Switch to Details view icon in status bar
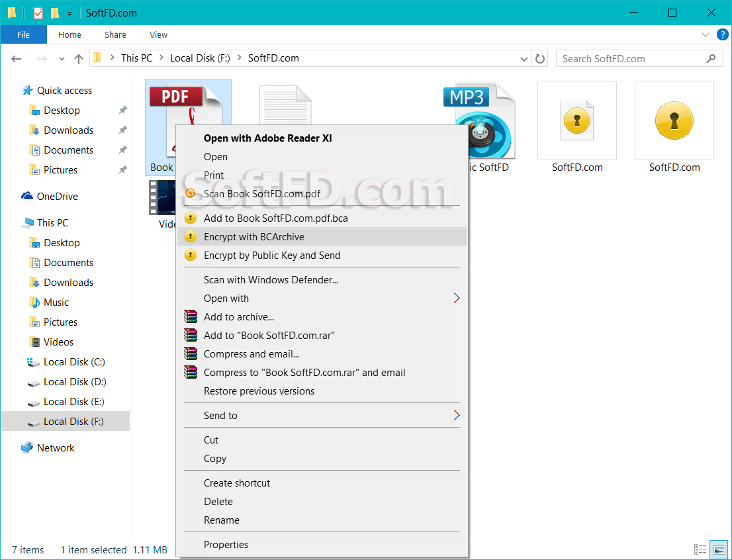This screenshot has height=560, width=732. coord(700,549)
